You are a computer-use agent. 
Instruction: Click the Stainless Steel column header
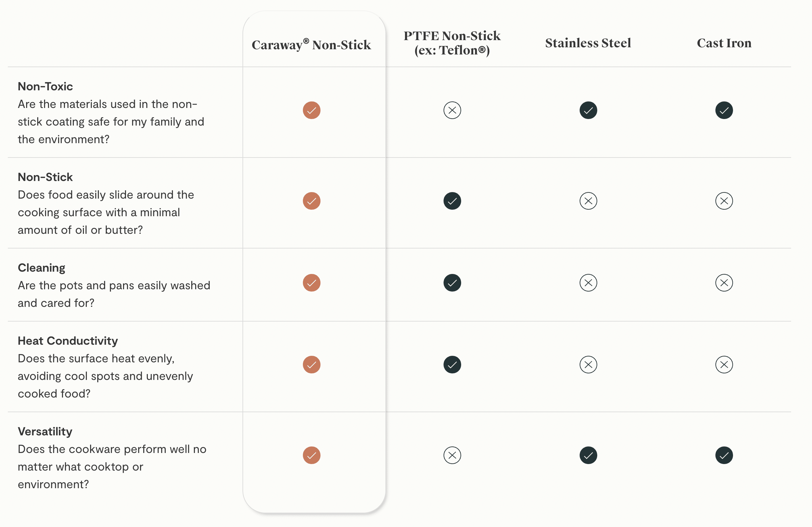tap(588, 43)
